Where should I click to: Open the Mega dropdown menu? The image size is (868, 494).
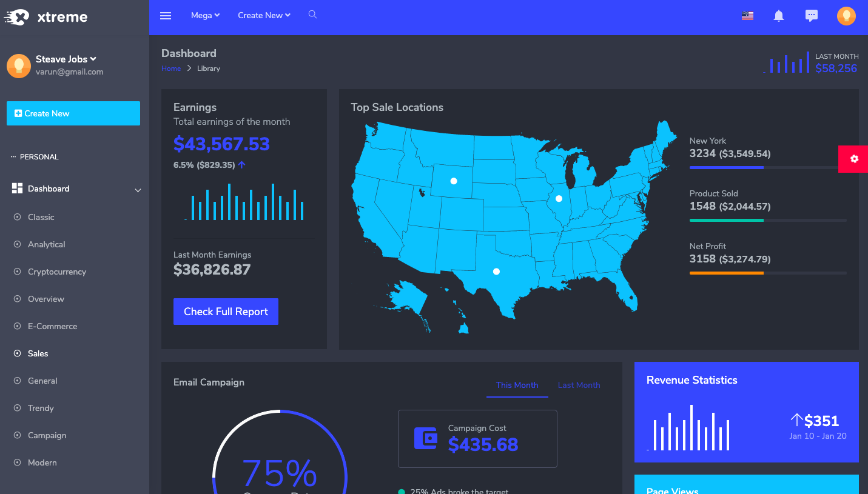click(x=205, y=16)
